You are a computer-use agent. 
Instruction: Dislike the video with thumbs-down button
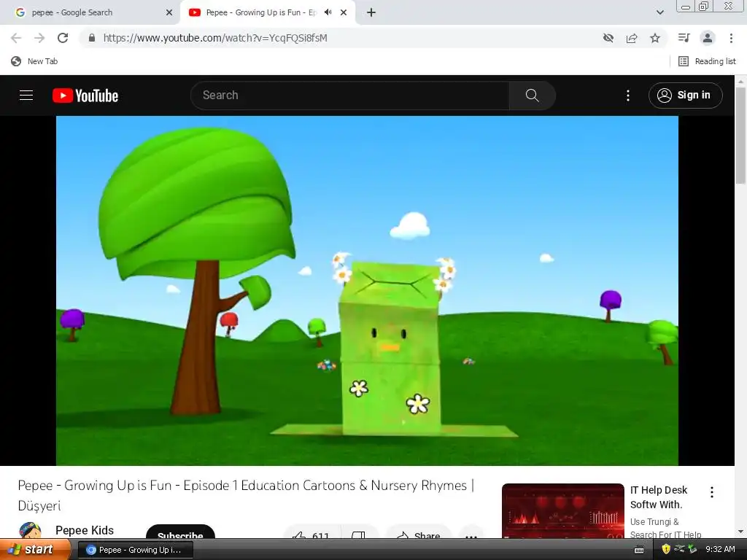tap(359, 533)
